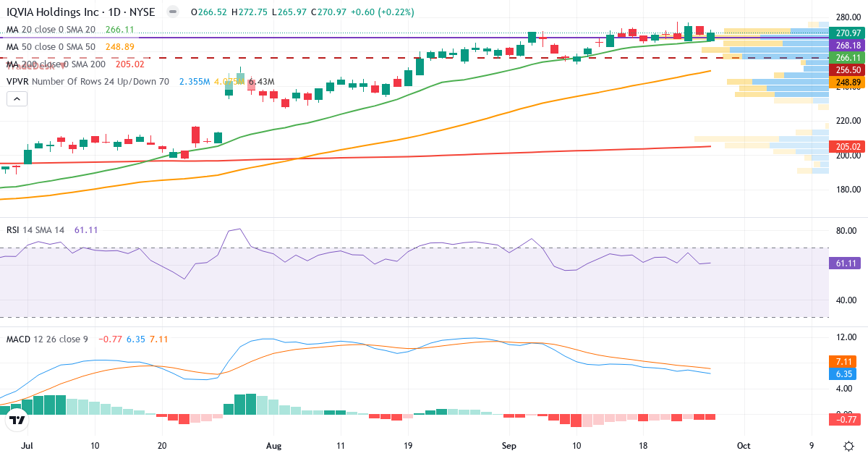Click the 205.02 red label on price axis
This screenshot has height=456, width=868.
point(848,146)
